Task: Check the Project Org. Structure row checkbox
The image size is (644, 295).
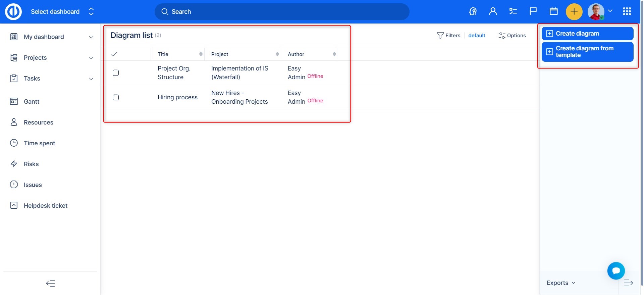Action: [116, 73]
